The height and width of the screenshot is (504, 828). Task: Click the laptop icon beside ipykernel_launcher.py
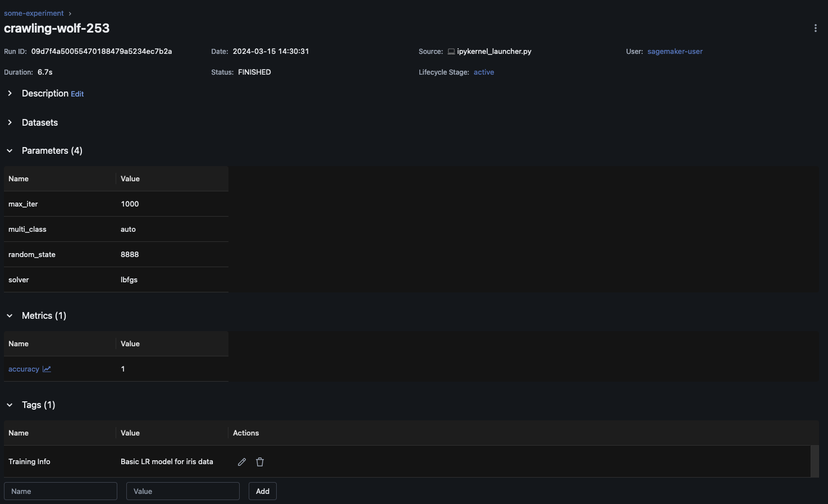(451, 52)
